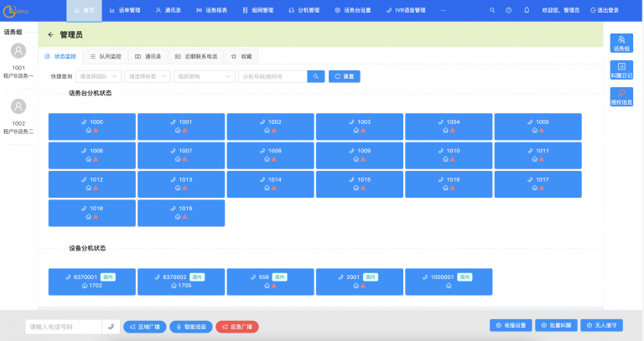Screen dimensions: 644x341
Task: Switch to 通讯录 tab below 管理员
Action: click(x=148, y=57)
